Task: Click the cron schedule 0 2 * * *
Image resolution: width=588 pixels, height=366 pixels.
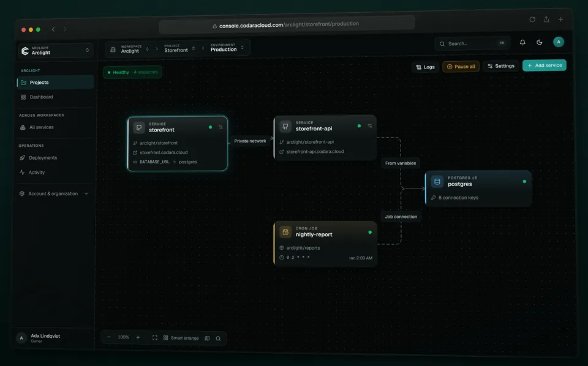Action: pos(298,257)
